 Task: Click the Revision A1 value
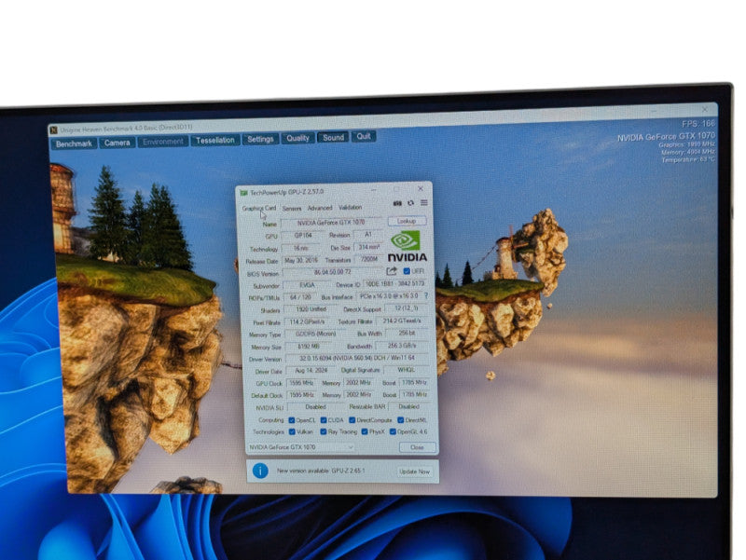[367, 235]
